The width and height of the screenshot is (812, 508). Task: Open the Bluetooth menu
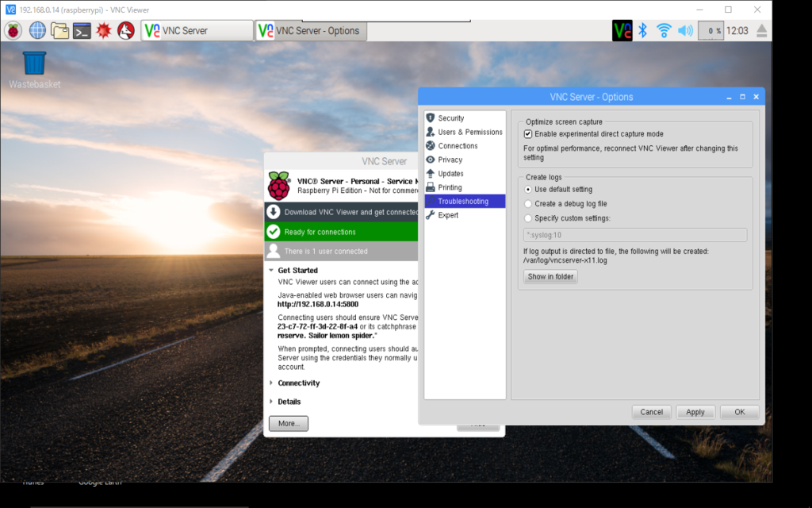[642, 31]
